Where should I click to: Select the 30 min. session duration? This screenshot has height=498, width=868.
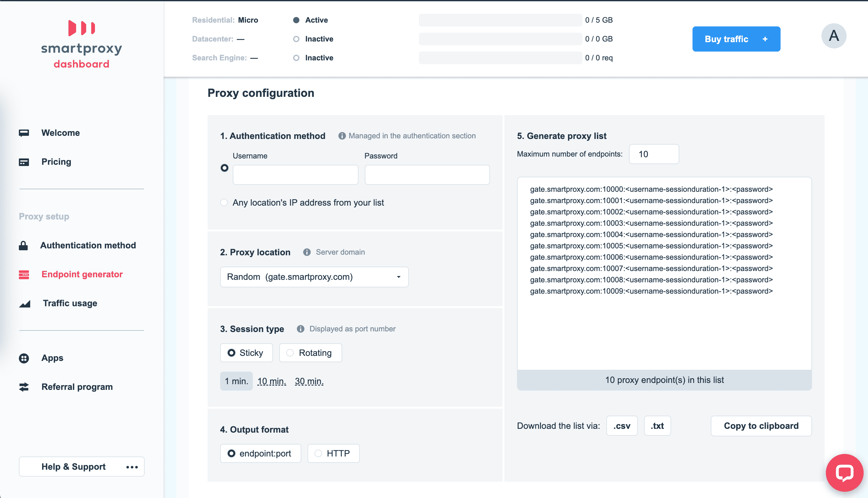click(309, 381)
